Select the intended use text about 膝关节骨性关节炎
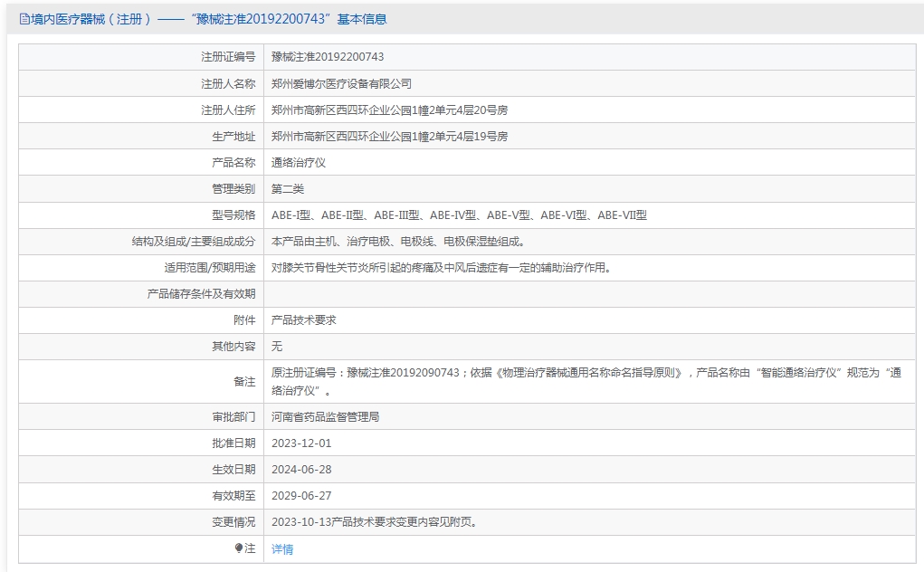The image size is (924, 572). (442, 268)
